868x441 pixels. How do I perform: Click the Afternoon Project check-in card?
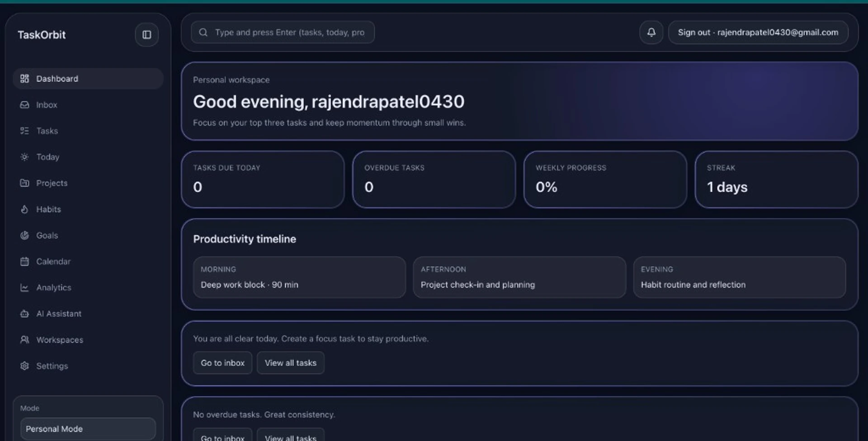coord(519,277)
